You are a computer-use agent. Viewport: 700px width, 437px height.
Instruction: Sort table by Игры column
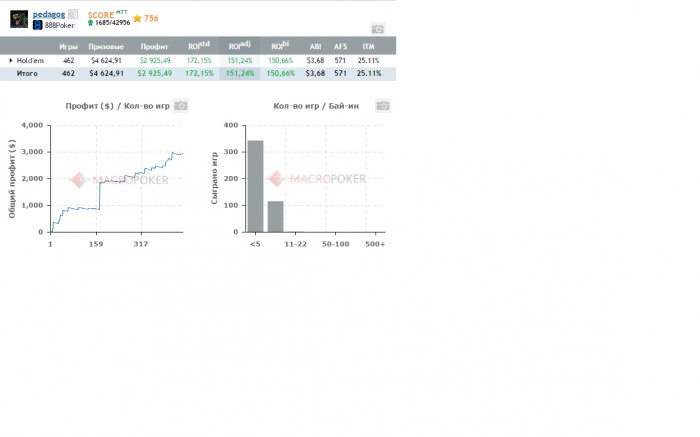pos(68,46)
